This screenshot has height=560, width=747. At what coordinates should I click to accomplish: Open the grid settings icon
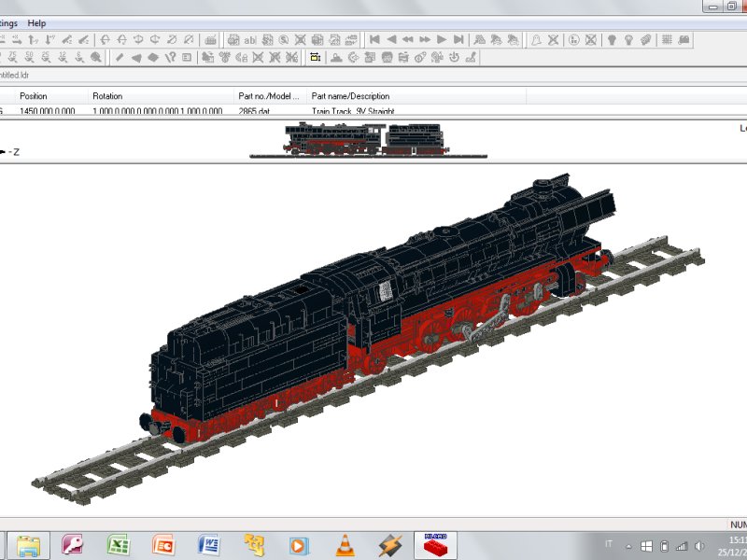pyautogui.click(x=668, y=39)
